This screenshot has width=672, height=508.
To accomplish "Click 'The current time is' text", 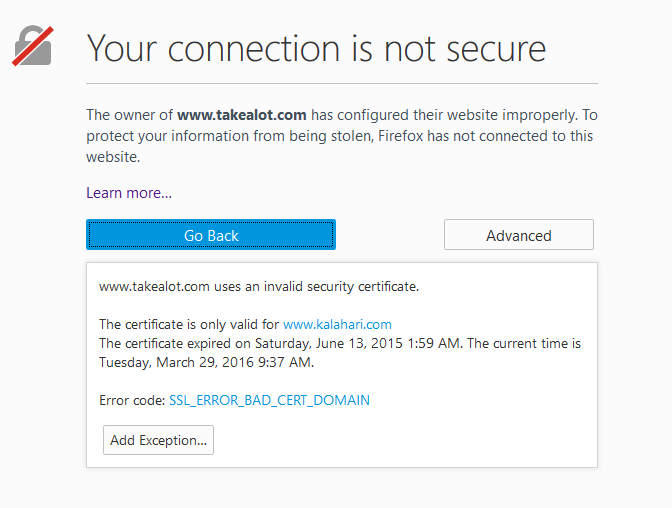I will coord(524,344).
